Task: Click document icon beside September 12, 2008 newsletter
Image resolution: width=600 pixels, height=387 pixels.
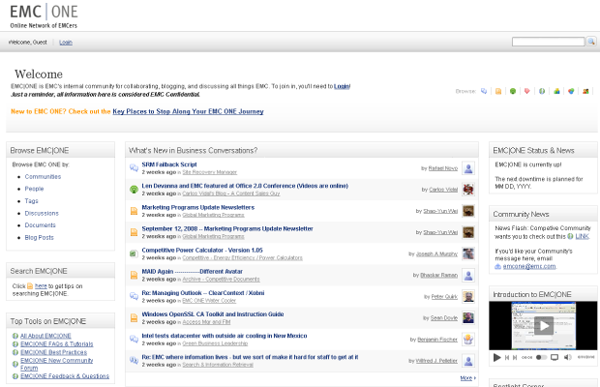Action: 134,232
